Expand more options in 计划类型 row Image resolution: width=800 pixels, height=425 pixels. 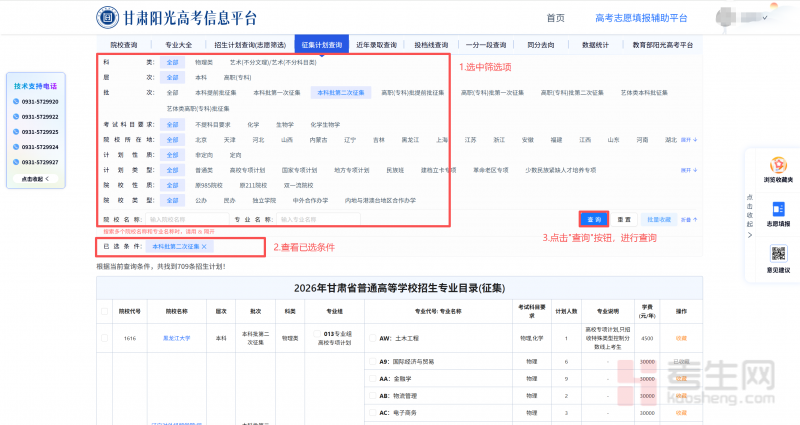[689, 170]
